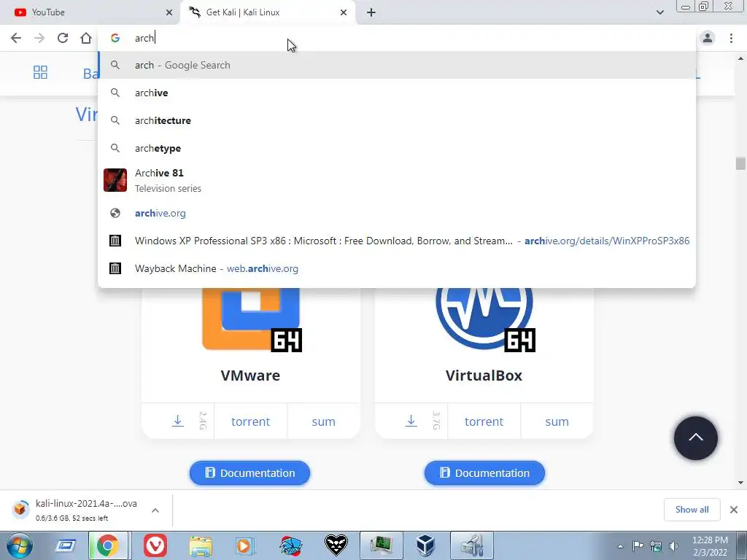
Task: Choose the arch - Google Search suggestion
Action: click(397, 65)
